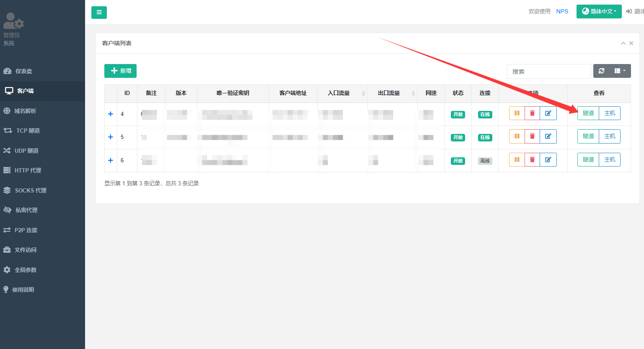The width and height of the screenshot is (644, 349).
Task: Edit client with ID 4
Action: pyautogui.click(x=548, y=113)
